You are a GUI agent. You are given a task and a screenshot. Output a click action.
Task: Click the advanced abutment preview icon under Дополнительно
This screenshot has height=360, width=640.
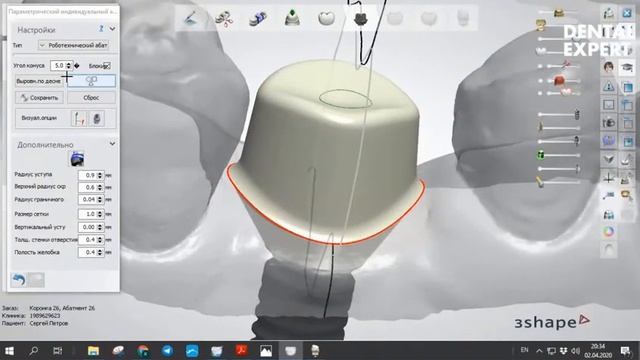coord(77,159)
